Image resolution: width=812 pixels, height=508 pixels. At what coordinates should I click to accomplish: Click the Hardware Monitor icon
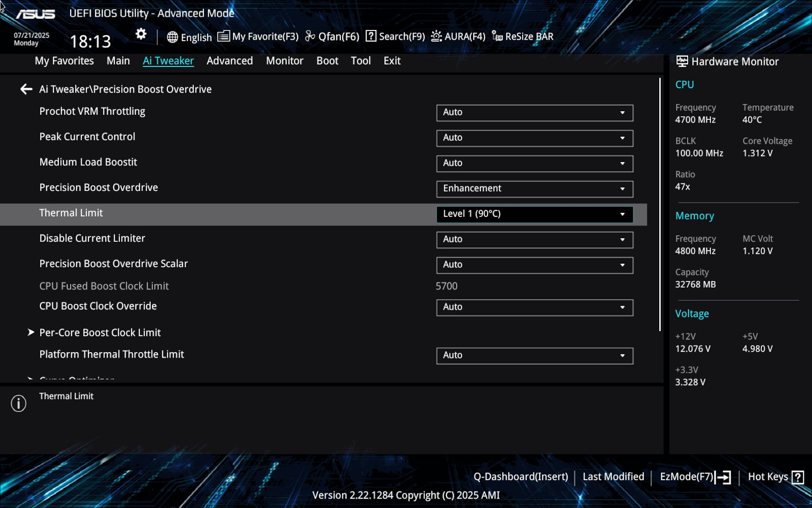point(682,61)
